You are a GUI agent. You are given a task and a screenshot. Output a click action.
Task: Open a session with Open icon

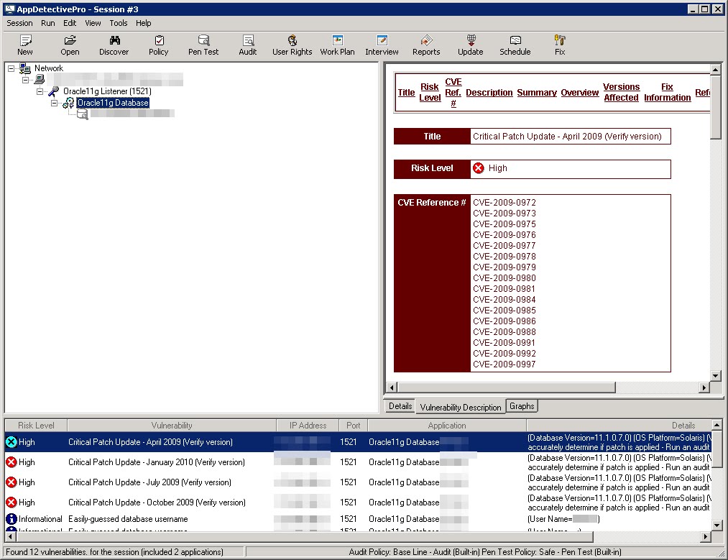coord(70,40)
